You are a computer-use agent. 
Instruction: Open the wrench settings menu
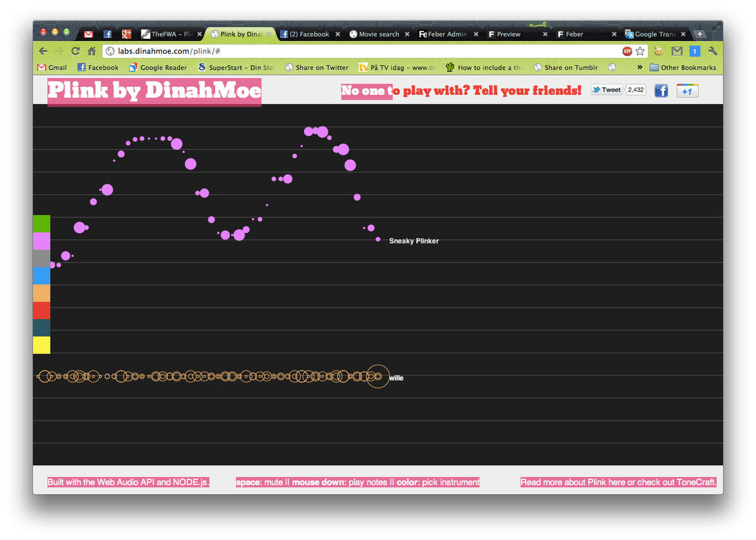pyautogui.click(x=712, y=51)
